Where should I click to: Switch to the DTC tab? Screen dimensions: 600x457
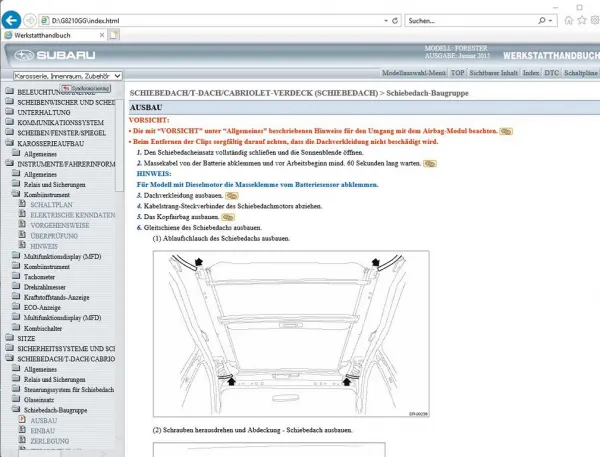551,74
